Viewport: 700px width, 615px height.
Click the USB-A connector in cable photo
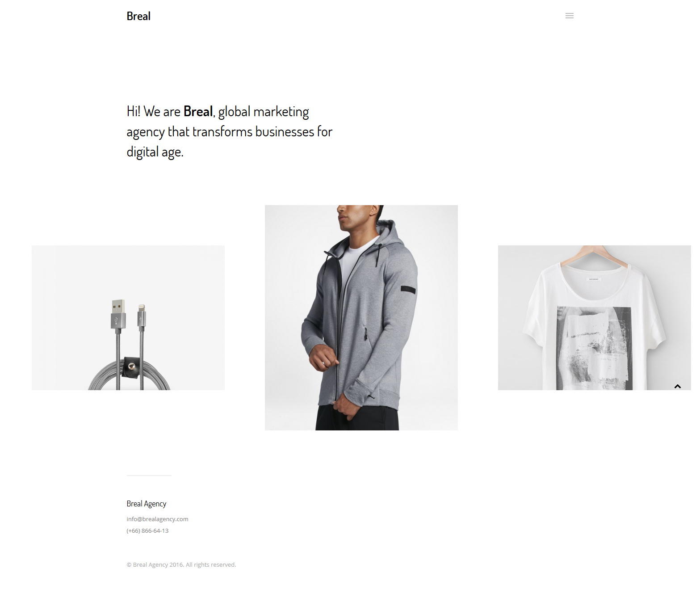[118, 315]
